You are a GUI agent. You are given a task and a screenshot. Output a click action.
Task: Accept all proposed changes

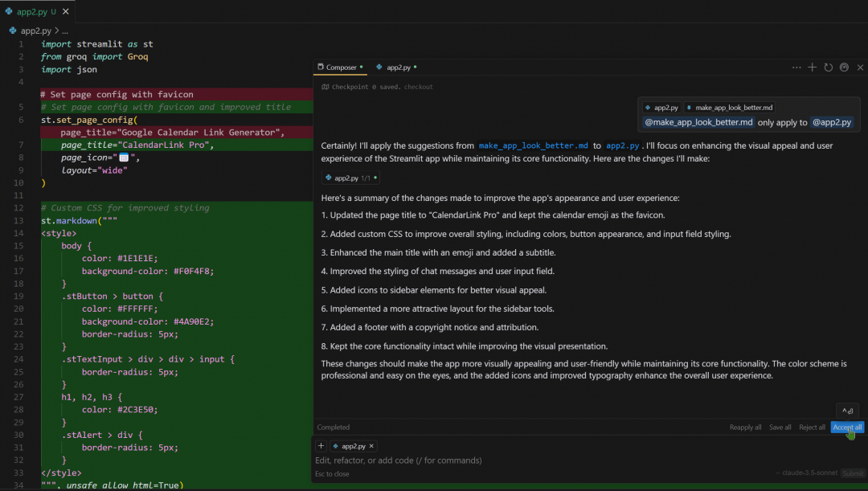(847, 428)
